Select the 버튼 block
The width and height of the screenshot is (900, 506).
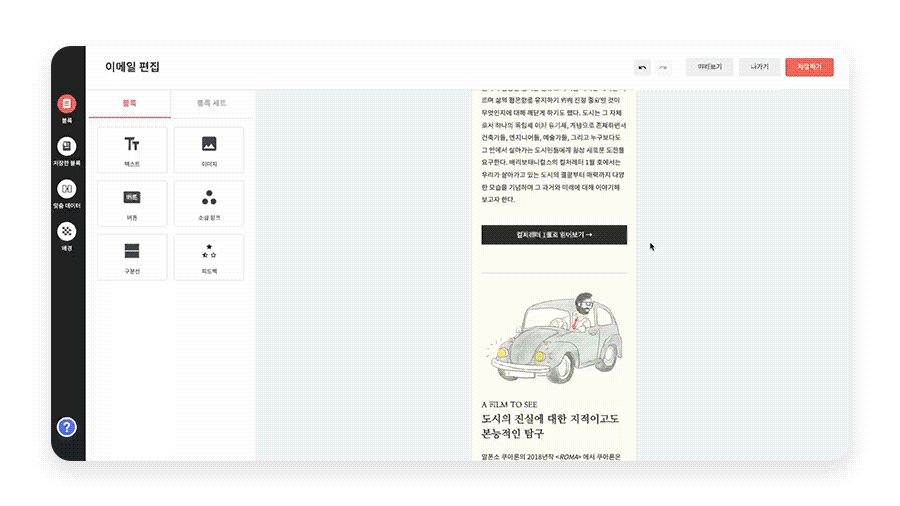(132, 203)
